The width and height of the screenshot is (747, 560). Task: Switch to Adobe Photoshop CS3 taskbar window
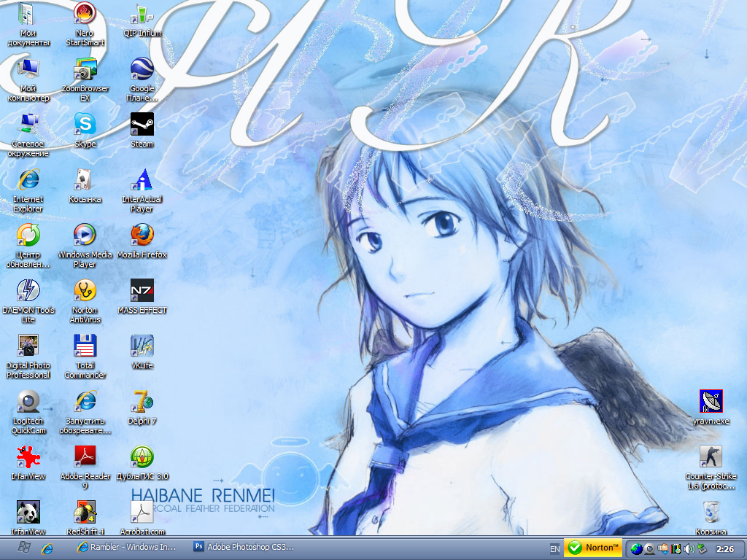[x=244, y=548]
